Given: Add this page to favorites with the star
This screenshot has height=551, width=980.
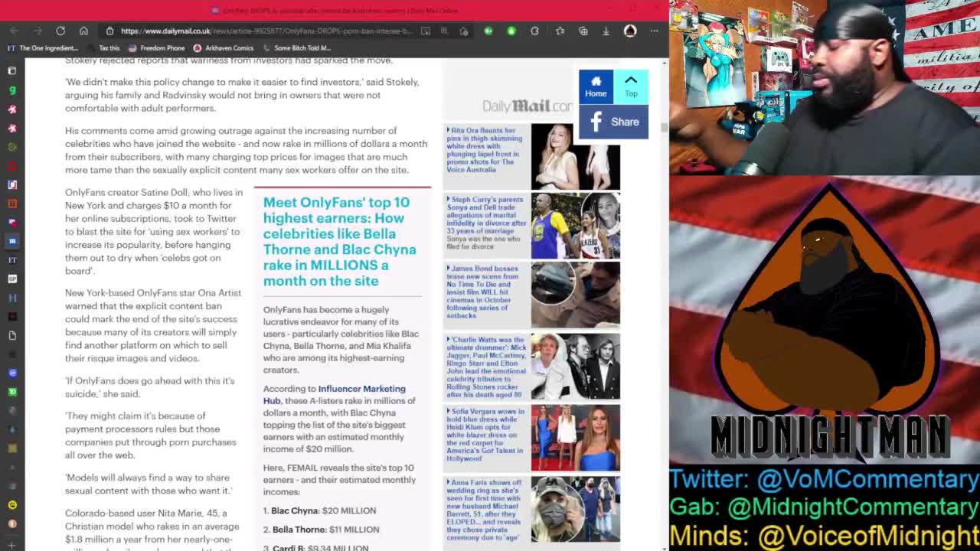Looking at the screenshot, I should pyautogui.click(x=464, y=31).
